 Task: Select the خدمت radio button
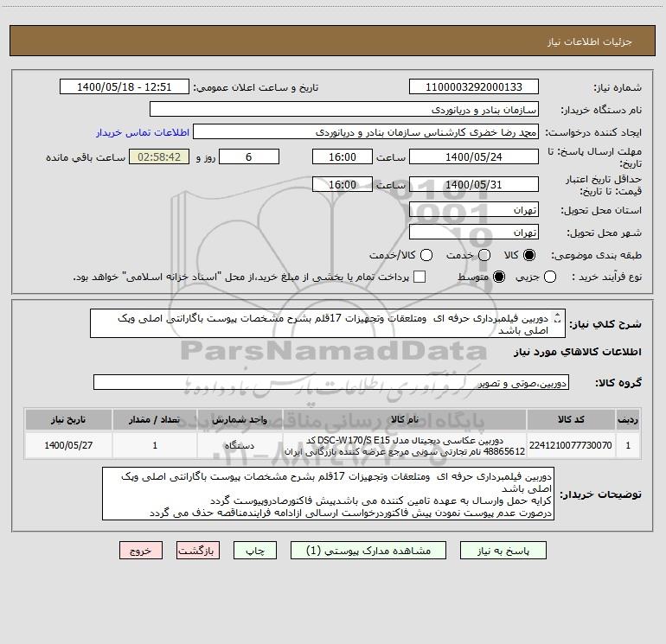484,255
